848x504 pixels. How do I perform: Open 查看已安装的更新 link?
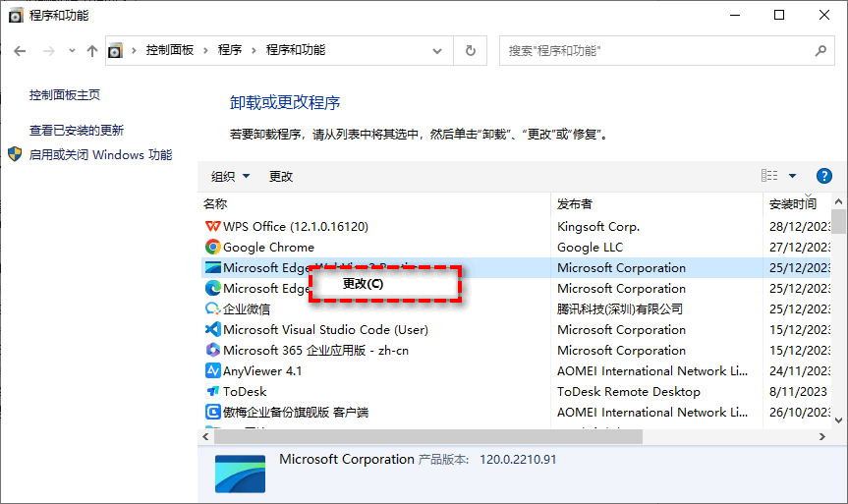pos(77,131)
